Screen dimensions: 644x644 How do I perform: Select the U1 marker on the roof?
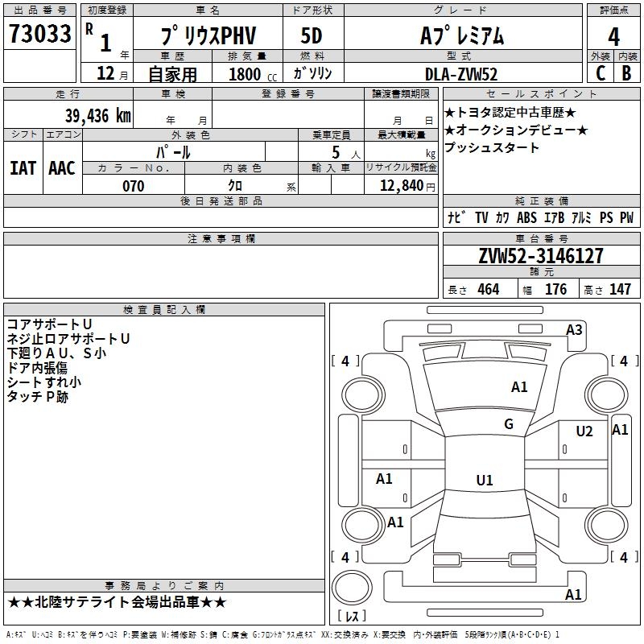click(x=485, y=481)
